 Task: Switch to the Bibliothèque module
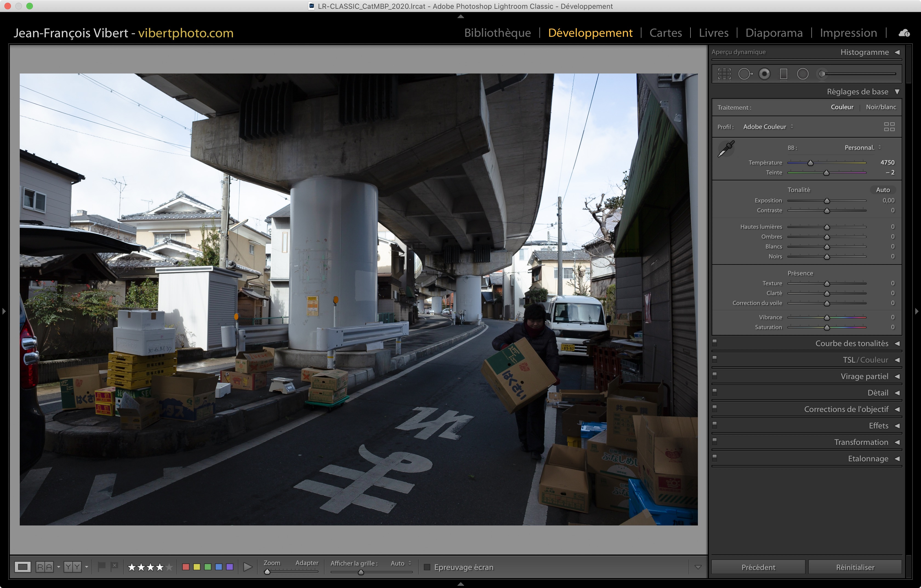tap(497, 33)
